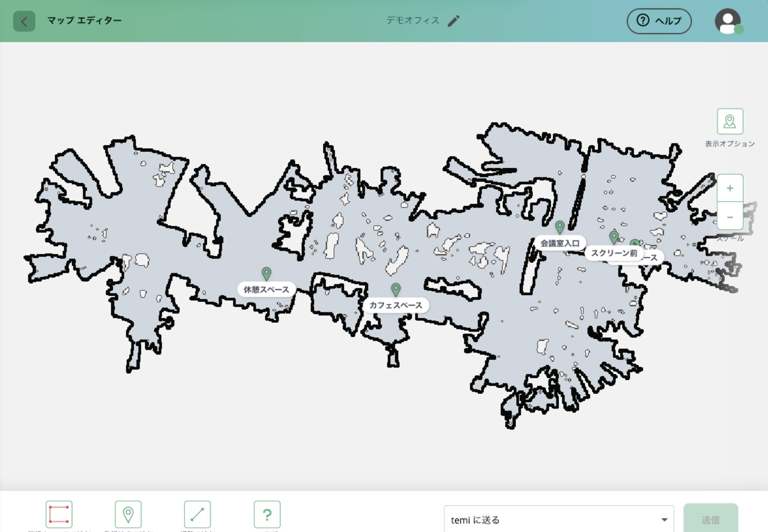768x532 pixels.
Task: Zoom out with the minus button
Action: click(730, 216)
